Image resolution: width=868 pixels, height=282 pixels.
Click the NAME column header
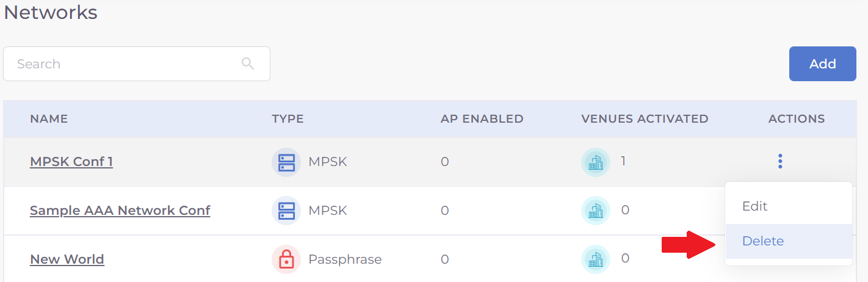49,119
